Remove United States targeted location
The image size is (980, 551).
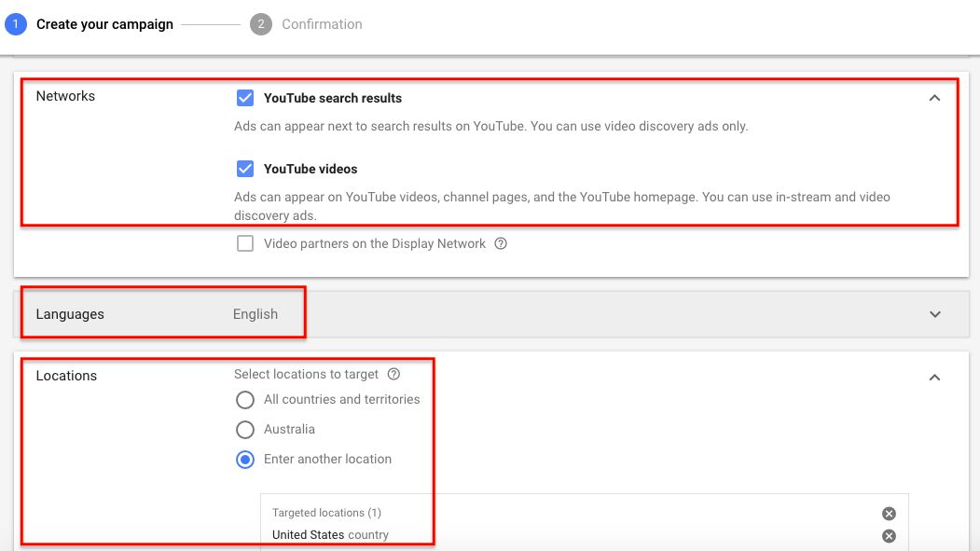coord(889,536)
